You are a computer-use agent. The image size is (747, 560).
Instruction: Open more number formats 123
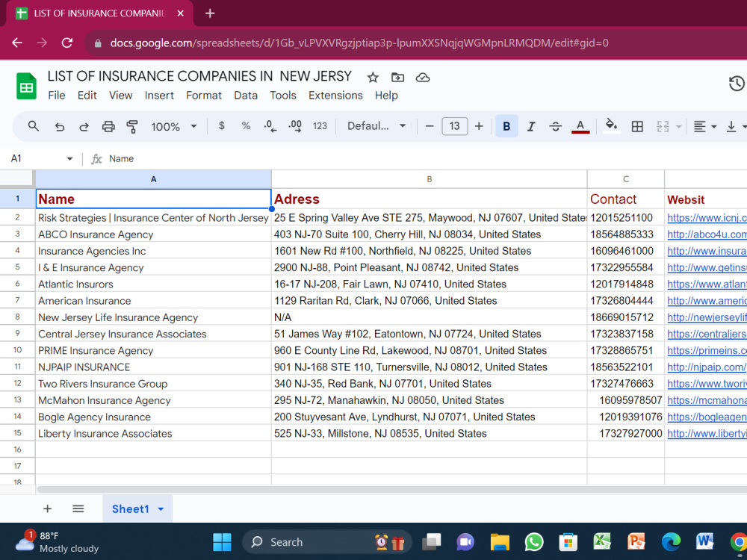320,126
